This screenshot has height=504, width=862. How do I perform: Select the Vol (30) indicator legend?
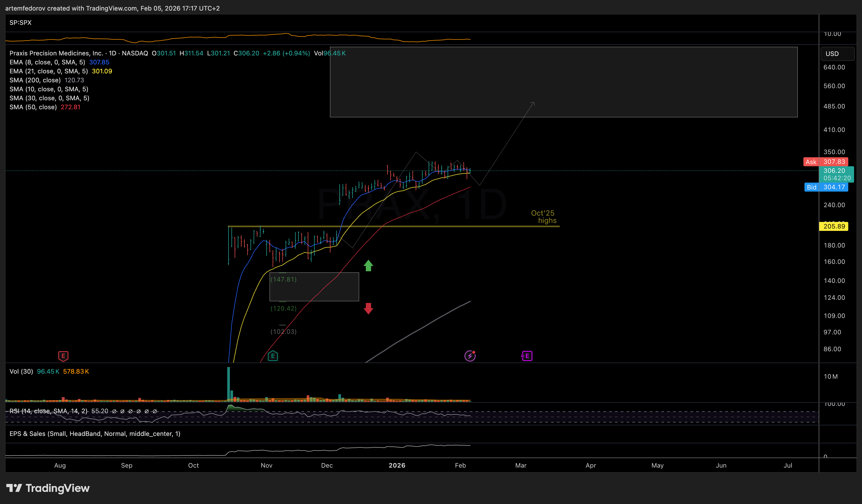click(21, 371)
